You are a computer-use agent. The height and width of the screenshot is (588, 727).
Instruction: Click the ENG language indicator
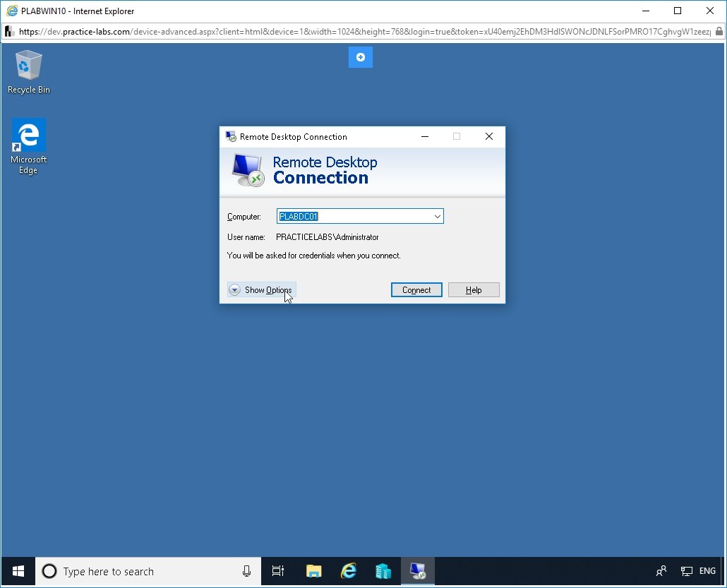(x=707, y=571)
